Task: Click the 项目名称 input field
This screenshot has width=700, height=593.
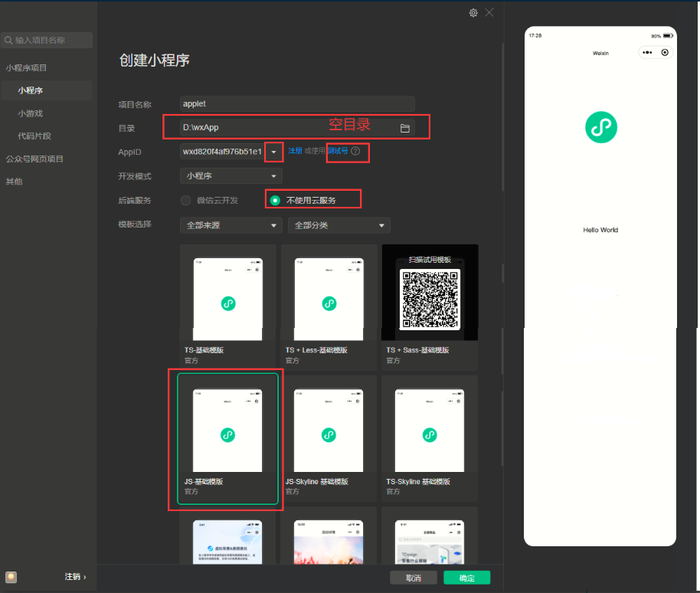Action: [x=297, y=103]
